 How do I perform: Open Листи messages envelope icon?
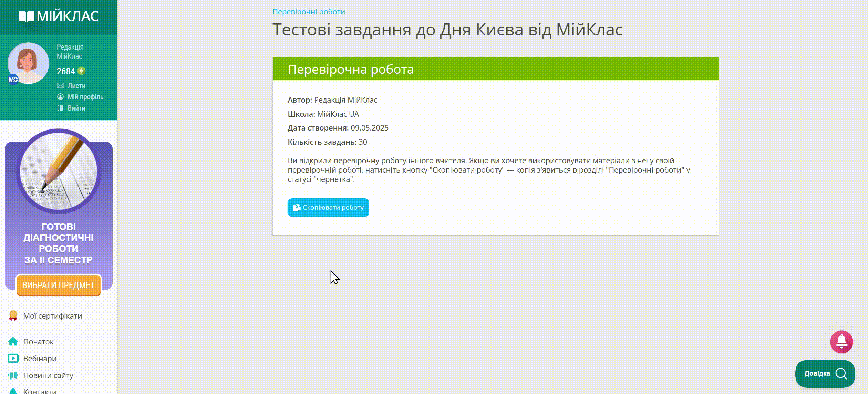61,85
